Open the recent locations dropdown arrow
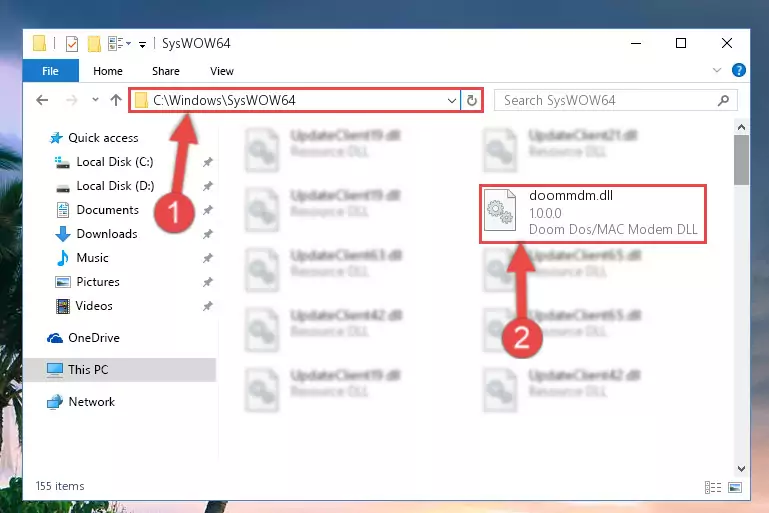 point(95,100)
